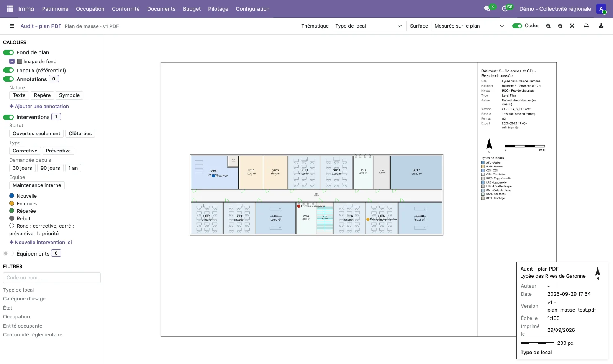Toggle the Locaux (référentiel) layer
This screenshot has width=613, height=364.
point(8,71)
